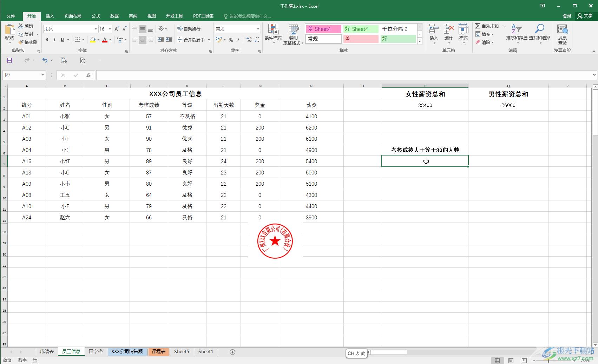This screenshot has height=364, width=598.
Task: Click the invoice check icon
Action: point(562,29)
